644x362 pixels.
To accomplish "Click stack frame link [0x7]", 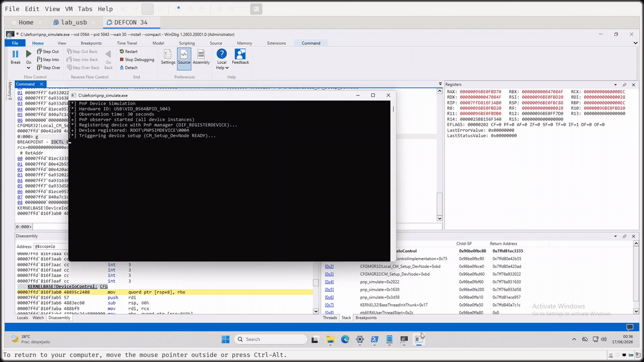I will pos(329,305).
